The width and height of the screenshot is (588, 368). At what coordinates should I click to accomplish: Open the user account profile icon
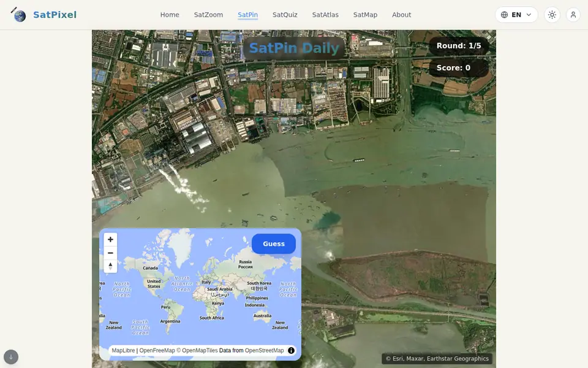coord(573,15)
